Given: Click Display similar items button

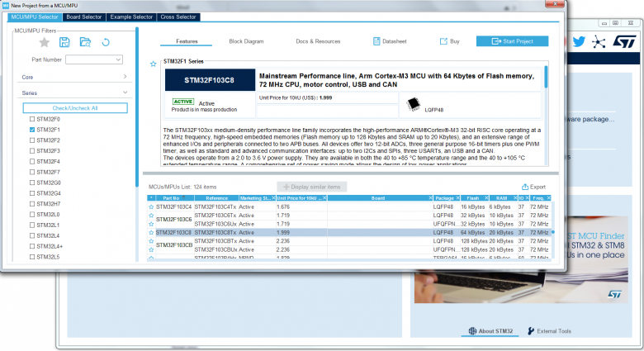Looking at the screenshot, I should (312, 187).
